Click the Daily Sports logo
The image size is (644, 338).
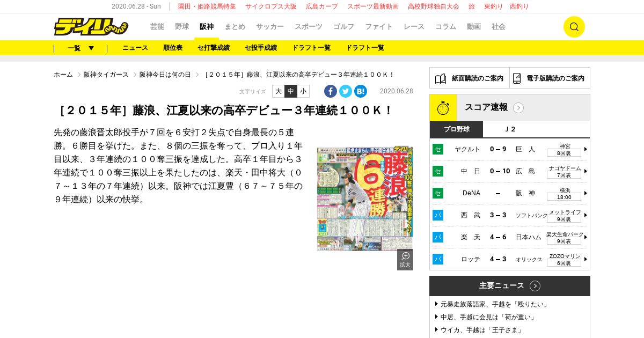(x=91, y=26)
